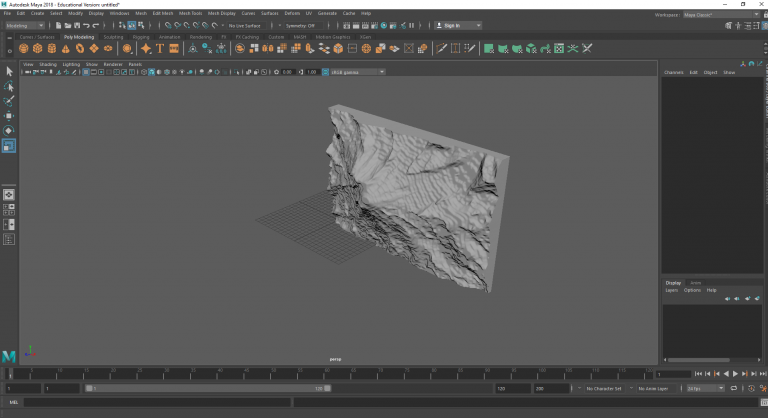Select the polygon Type text tool
Viewport: 768px width, 418px height.
tap(159, 48)
